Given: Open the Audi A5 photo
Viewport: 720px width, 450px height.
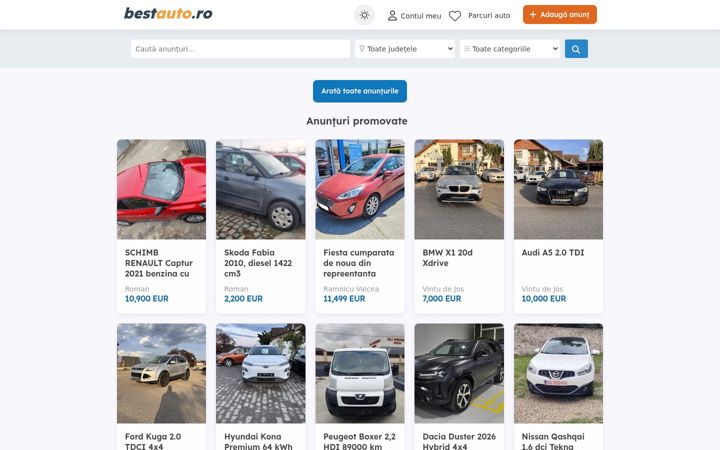Looking at the screenshot, I should (x=558, y=189).
